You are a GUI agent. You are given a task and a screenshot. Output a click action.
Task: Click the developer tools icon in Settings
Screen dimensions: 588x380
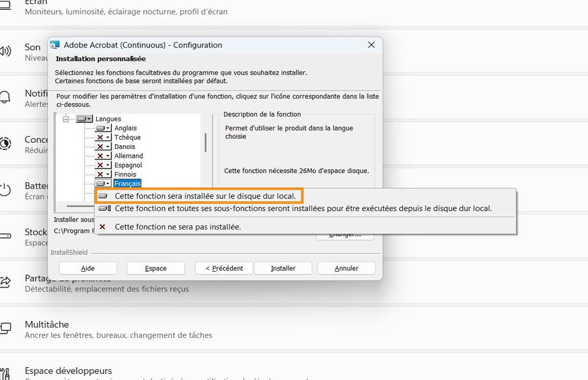4,375
